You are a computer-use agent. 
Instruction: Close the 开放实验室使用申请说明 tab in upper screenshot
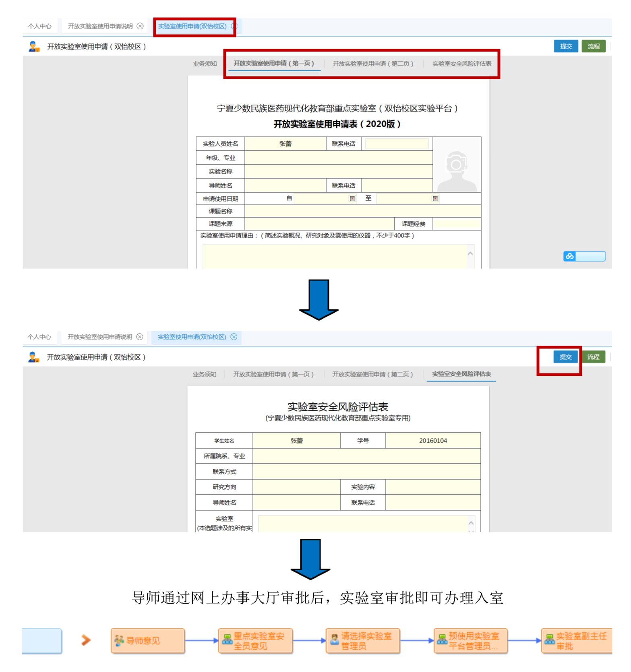tap(140, 26)
